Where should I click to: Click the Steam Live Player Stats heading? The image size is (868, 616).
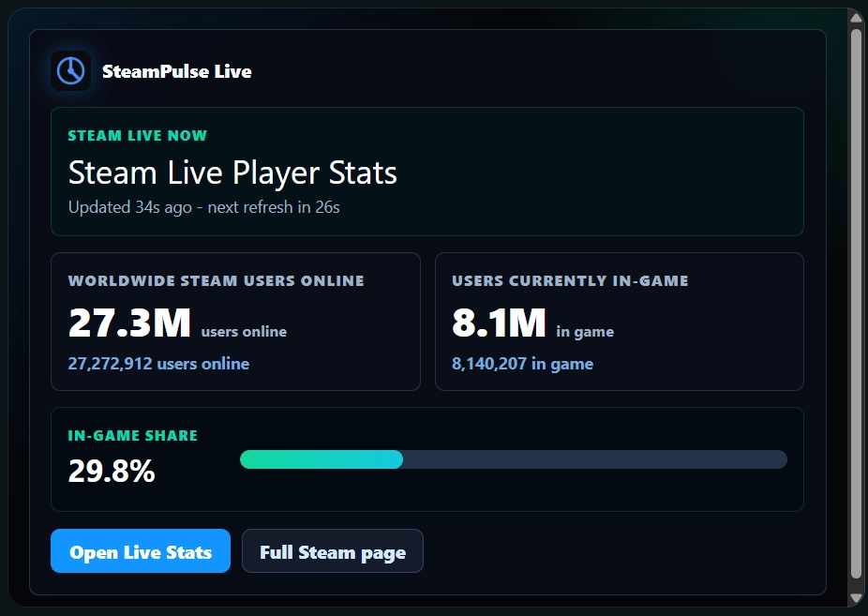232,173
